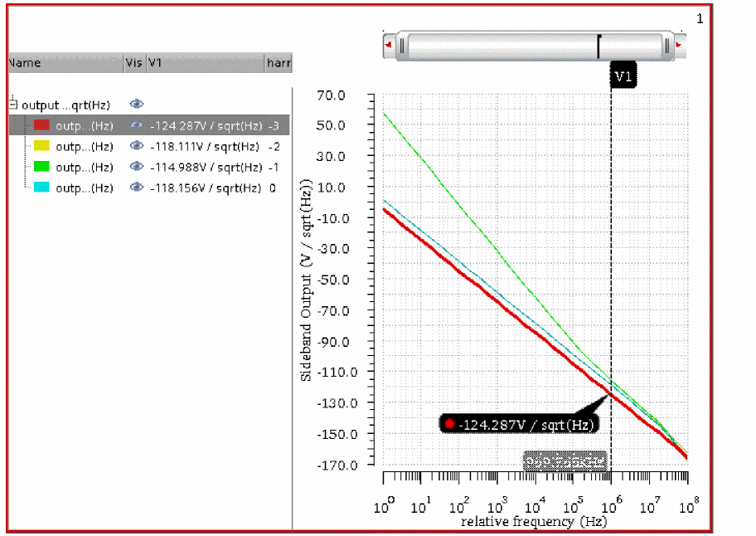Click the subwindow number 1 label
The height and width of the screenshot is (536, 756).
click(700, 19)
